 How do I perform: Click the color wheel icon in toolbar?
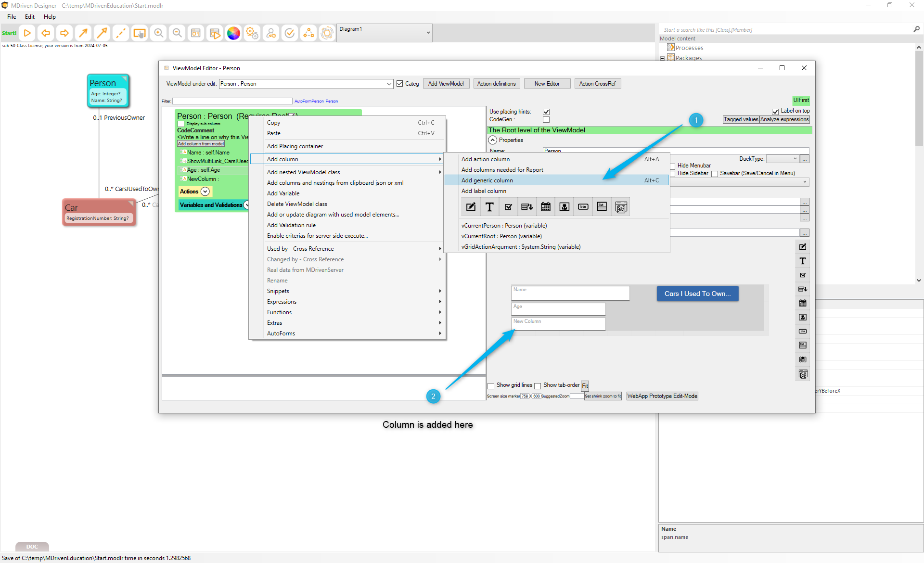tap(233, 33)
